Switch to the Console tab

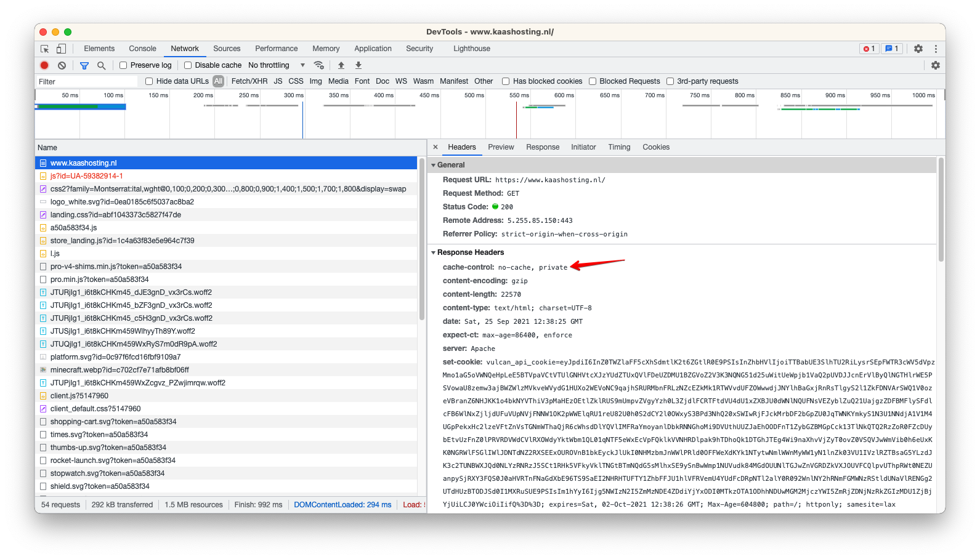point(142,49)
